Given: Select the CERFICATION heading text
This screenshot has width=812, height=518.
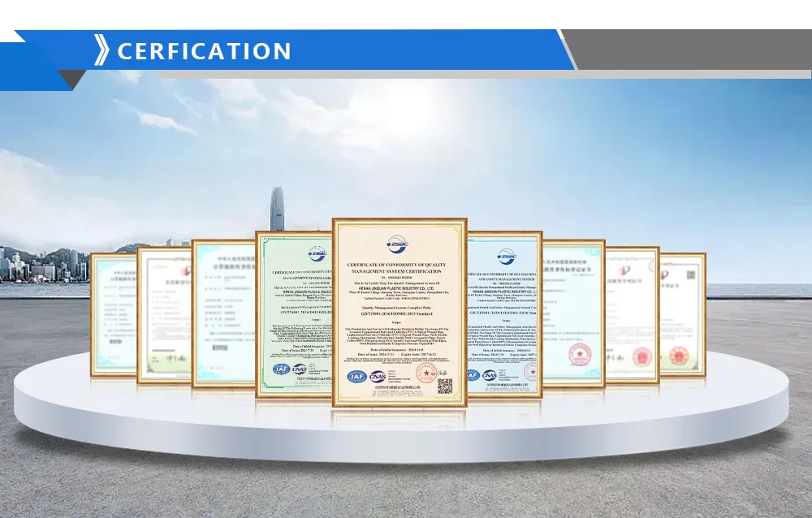Looking at the screenshot, I should (x=204, y=51).
